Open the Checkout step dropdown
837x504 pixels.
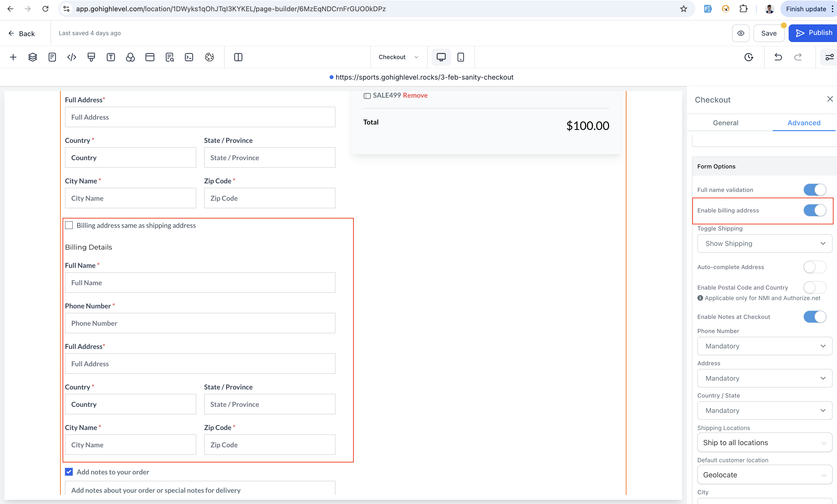click(x=398, y=57)
